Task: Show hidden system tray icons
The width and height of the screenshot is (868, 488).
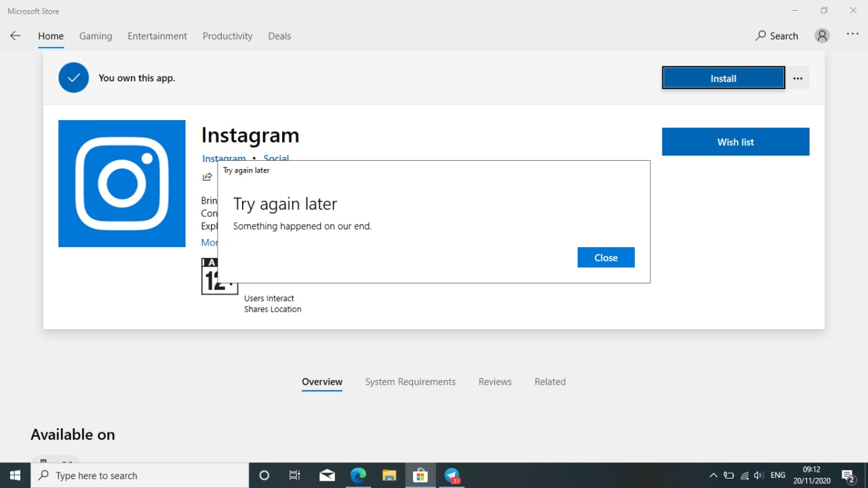Action: [x=713, y=475]
